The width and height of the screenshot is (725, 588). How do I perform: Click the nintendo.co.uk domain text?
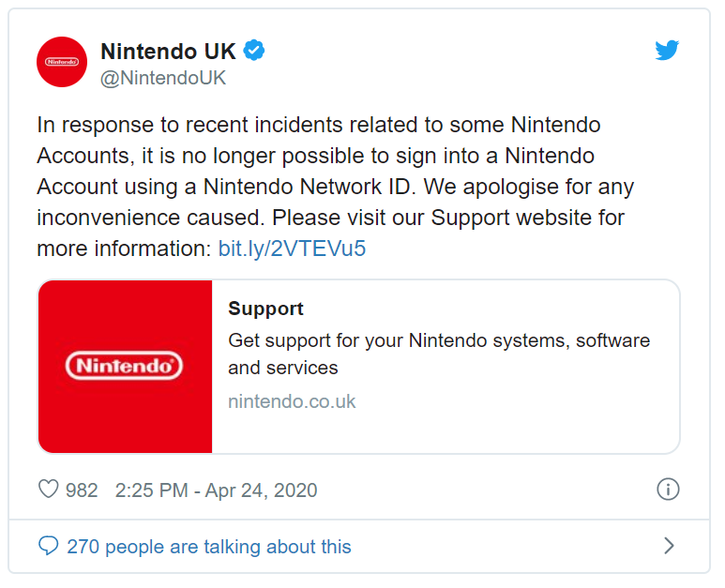(x=292, y=401)
